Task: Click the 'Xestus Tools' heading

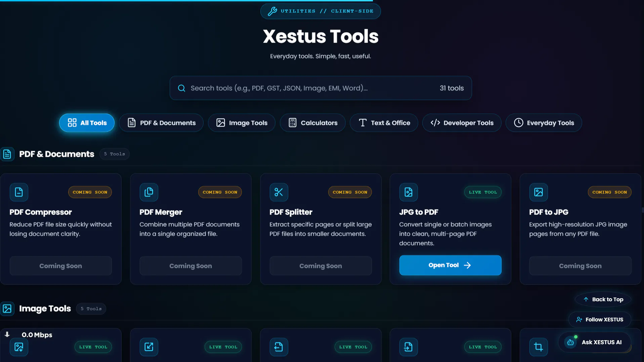Action: coord(320,36)
